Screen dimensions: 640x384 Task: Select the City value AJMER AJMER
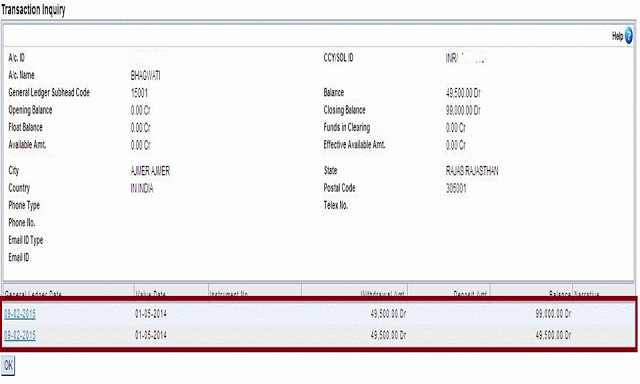pyautogui.click(x=150, y=171)
